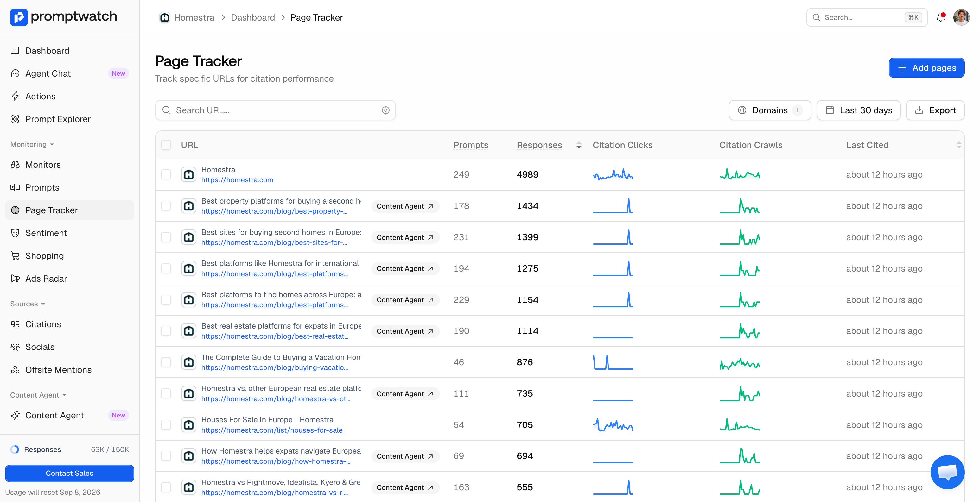The height and width of the screenshot is (502, 980).
Task: Open Agent Chat menu item
Action: coord(70,73)
